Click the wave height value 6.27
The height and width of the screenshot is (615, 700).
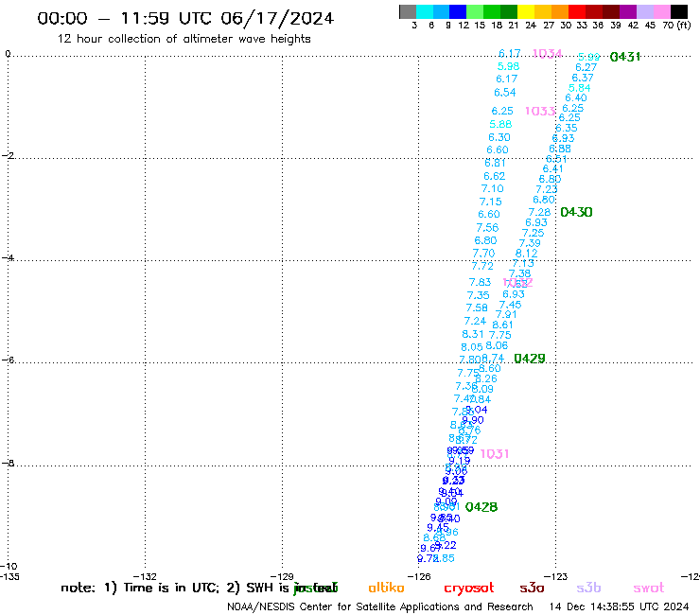click(x=586, y=67)
